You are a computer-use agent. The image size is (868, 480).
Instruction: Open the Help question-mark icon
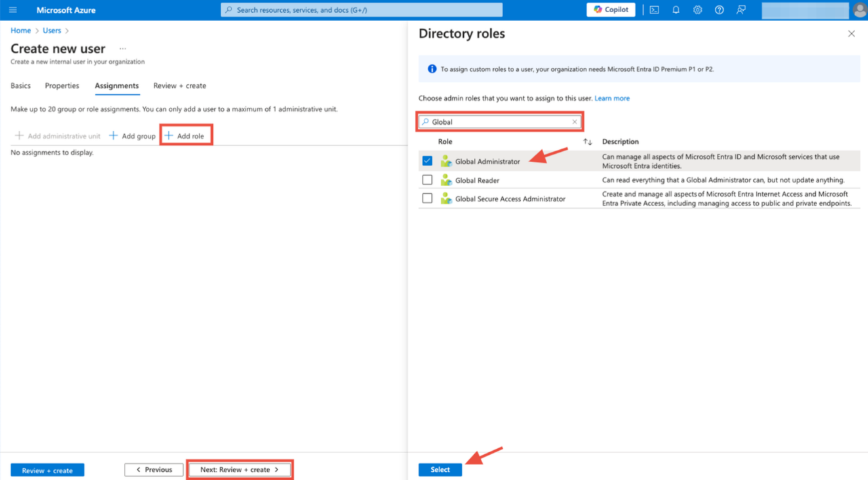tap(719, 9)
